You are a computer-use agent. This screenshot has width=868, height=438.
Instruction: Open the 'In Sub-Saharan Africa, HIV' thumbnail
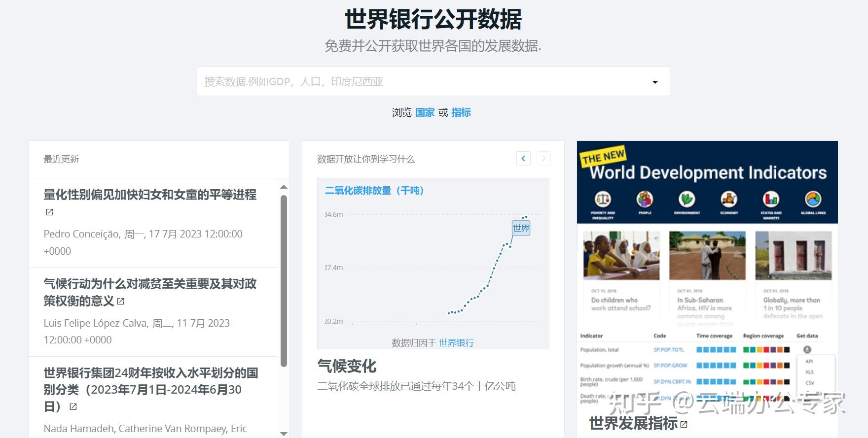(x=707, y=256)
